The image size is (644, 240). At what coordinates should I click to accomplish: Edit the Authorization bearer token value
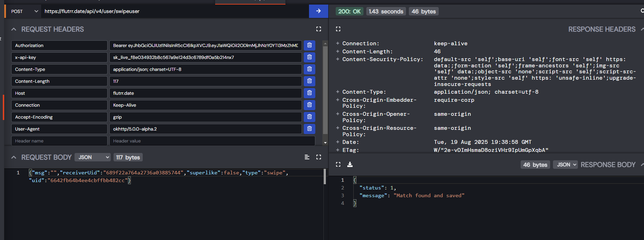pyautogui.click(x=206, y=45)
